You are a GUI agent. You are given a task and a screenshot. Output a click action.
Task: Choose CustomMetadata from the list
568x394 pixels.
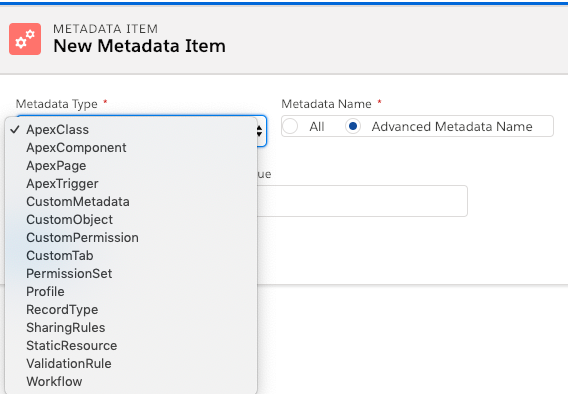[x=131, y=202]
